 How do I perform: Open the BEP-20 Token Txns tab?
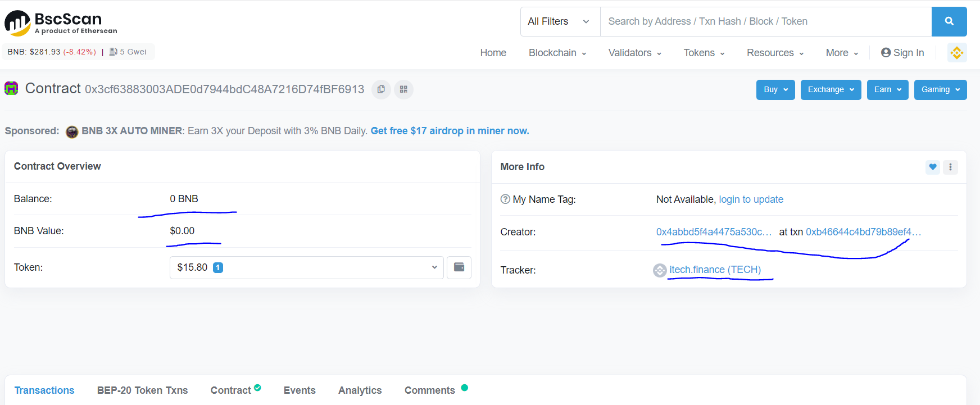click(143, 390)
